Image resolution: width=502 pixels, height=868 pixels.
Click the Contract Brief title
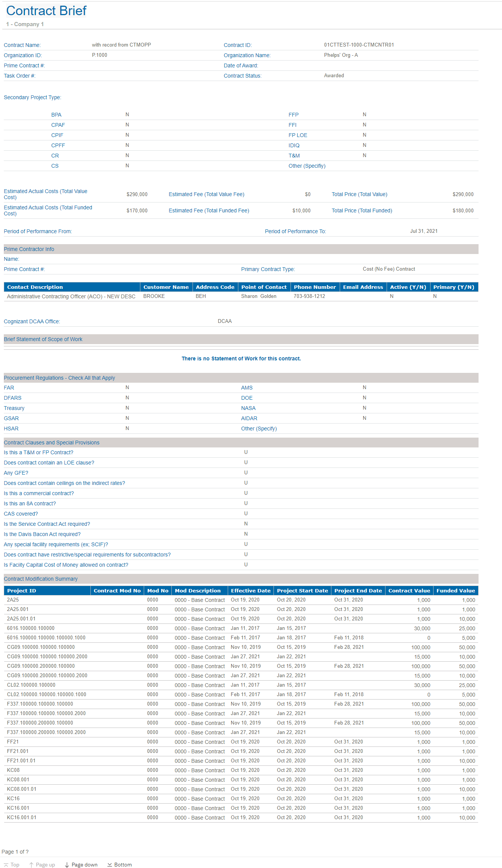pos(46,11)
